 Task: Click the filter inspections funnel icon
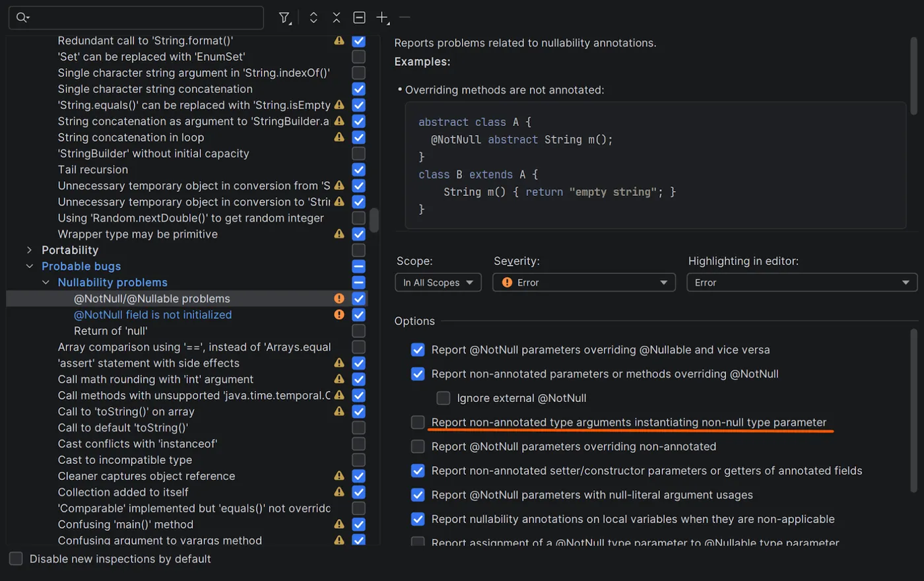pos(284,18)
